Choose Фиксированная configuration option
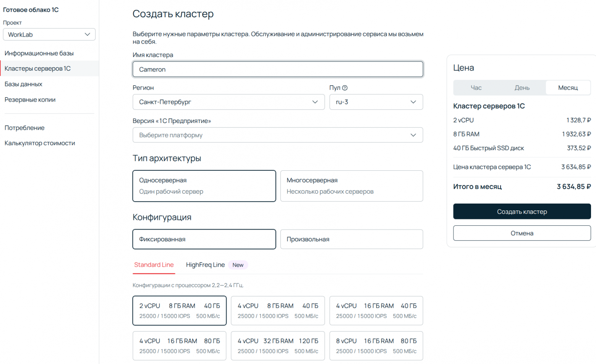Screen dimensions: 596x364 (204, 239)
